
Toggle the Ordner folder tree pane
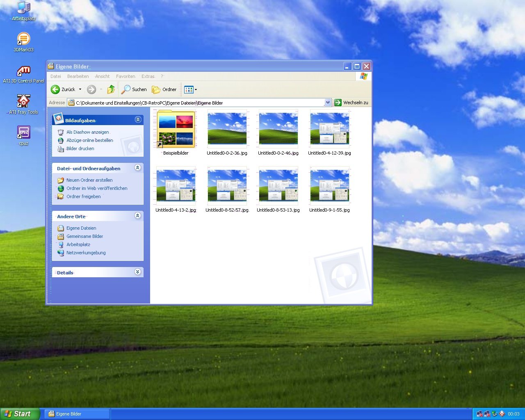(x=164, y=89)
